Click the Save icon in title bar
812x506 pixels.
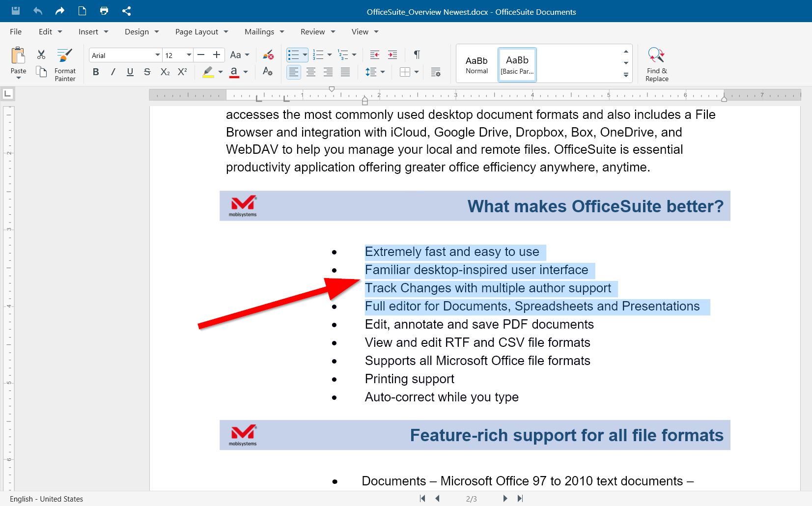click(16, 11)
